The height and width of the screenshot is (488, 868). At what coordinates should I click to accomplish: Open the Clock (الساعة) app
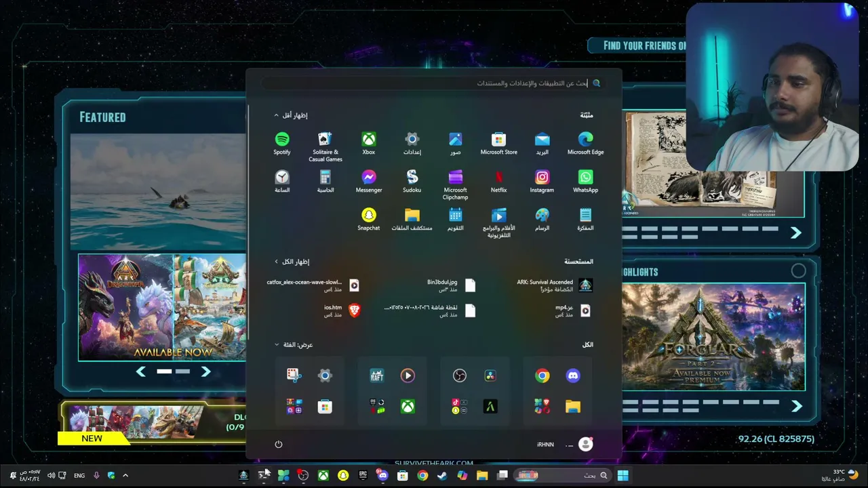point(282,182)
